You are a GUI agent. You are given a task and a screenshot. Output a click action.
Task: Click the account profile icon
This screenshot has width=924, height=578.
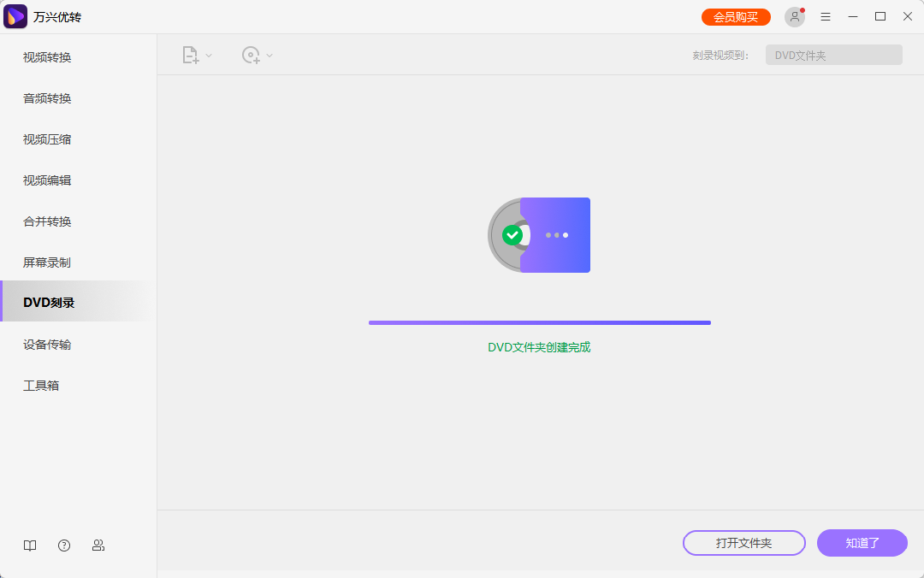click(x=794, y=16)
